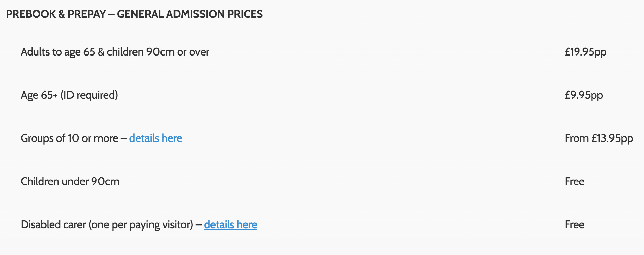This screenshot has width=644, height=255.
Task: Open the groups "details here" link
Action: [155, 138]
